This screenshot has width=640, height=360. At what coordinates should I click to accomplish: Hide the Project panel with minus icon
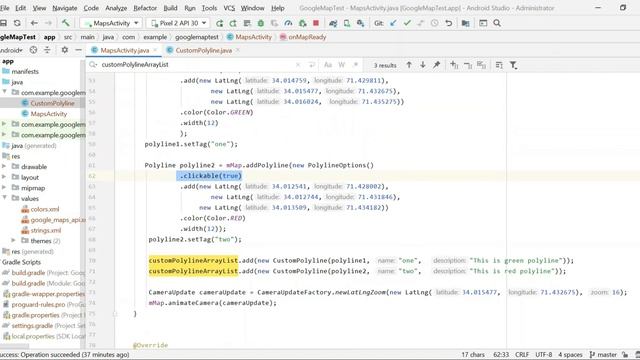click(x=78, y=50)
